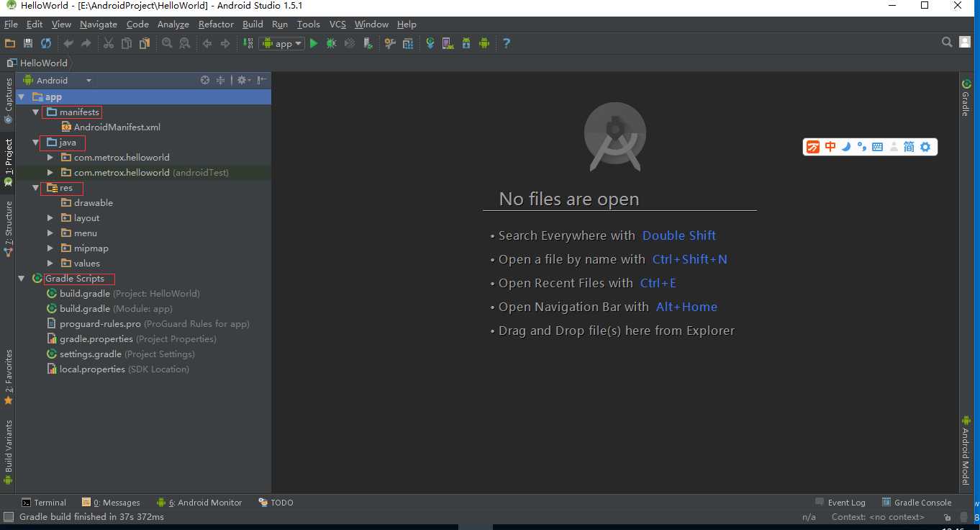Open the Gradle Console
This screenshot has width=980, height=530.
917,503
